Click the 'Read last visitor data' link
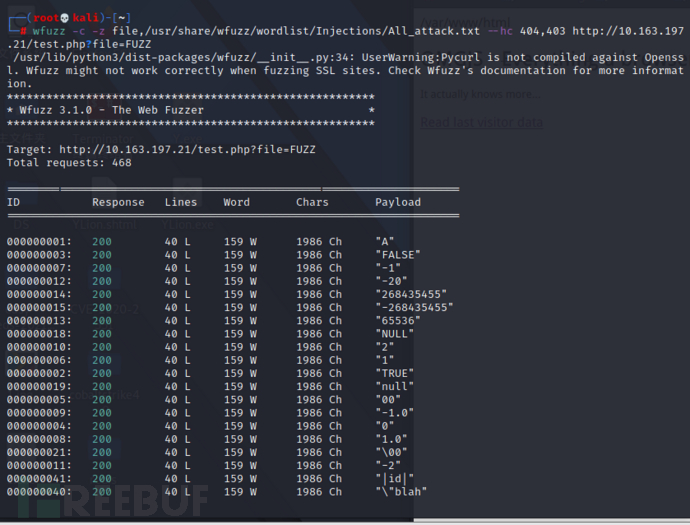 coord(481,122)
